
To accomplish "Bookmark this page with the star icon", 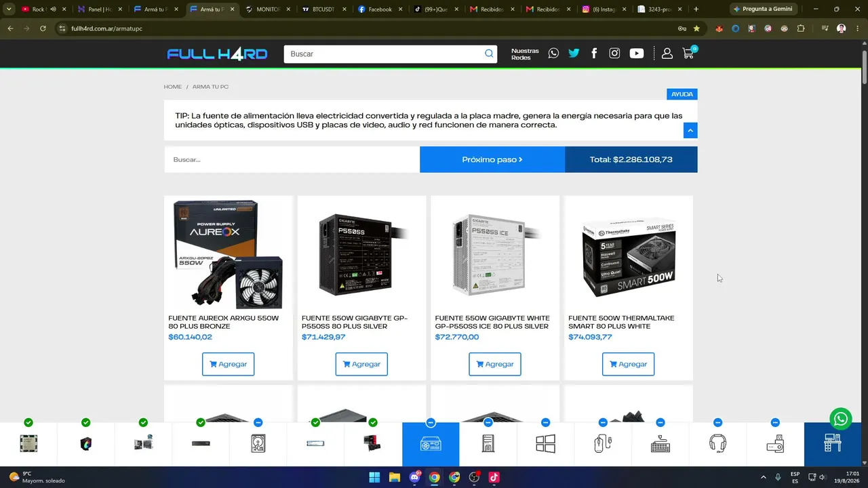I will 696,28.
